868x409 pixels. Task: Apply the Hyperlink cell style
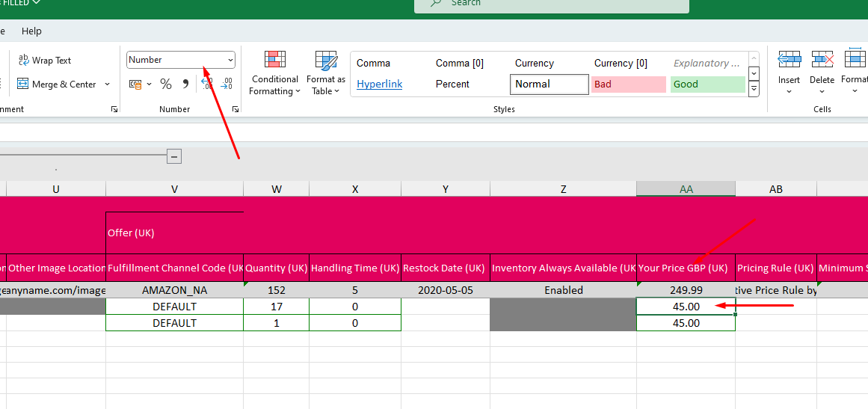point(390,84)
